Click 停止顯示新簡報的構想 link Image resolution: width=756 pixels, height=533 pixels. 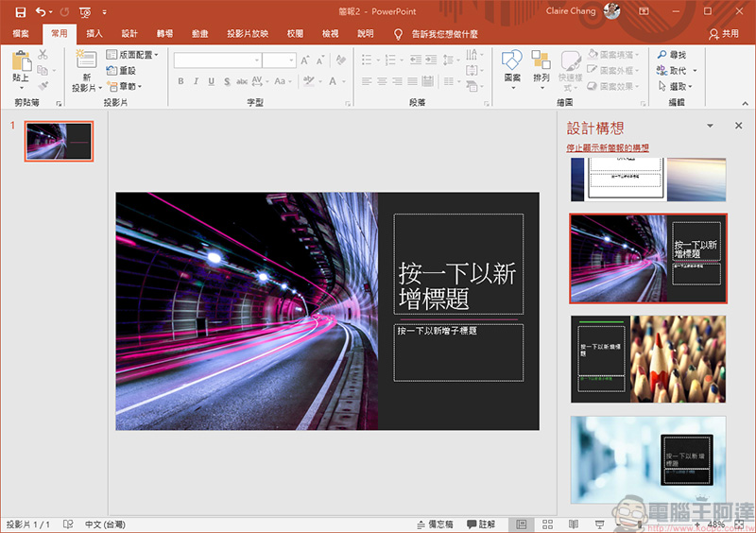[x=608, y=147]
